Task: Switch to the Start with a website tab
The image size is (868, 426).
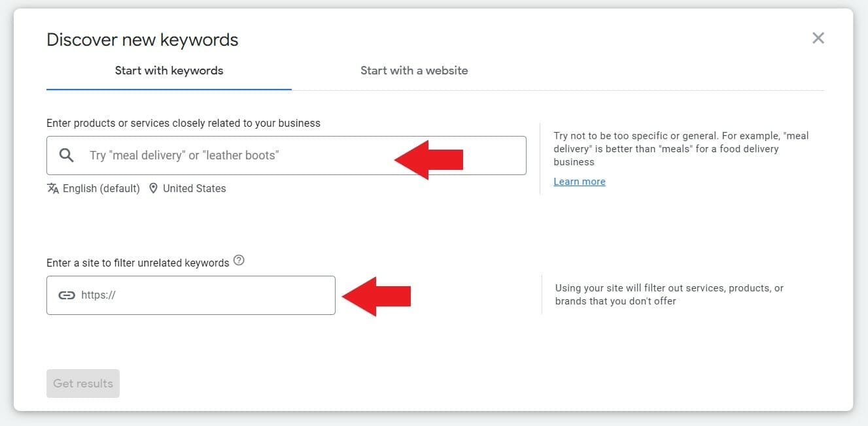Action: (414, 71)
